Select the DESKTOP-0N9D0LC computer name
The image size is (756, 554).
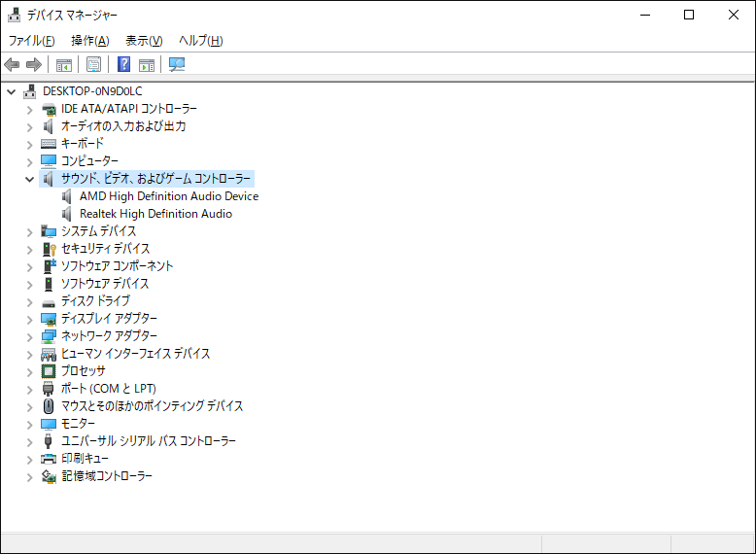92,91
